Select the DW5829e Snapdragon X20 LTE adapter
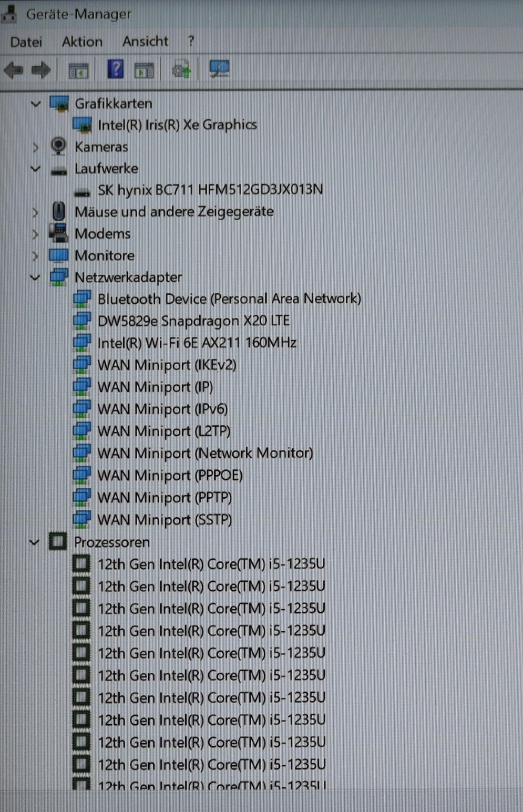The height and width of the screenshot is (812, 523). 194,321
